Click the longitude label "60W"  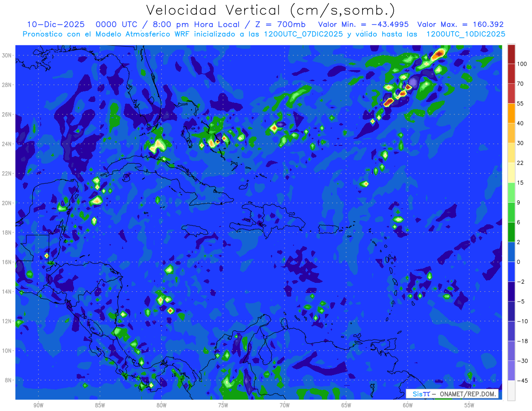(x=408, y=405)
